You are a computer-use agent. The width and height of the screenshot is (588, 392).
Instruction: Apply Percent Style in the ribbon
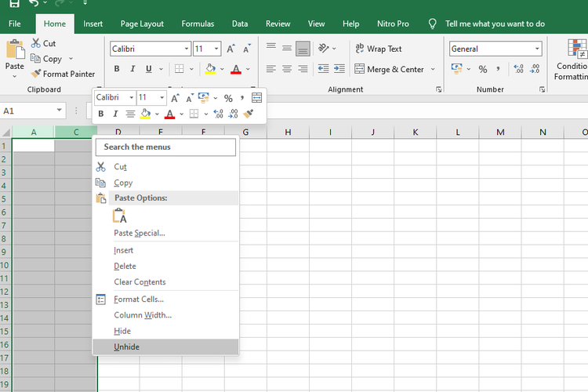click(483, 69)
